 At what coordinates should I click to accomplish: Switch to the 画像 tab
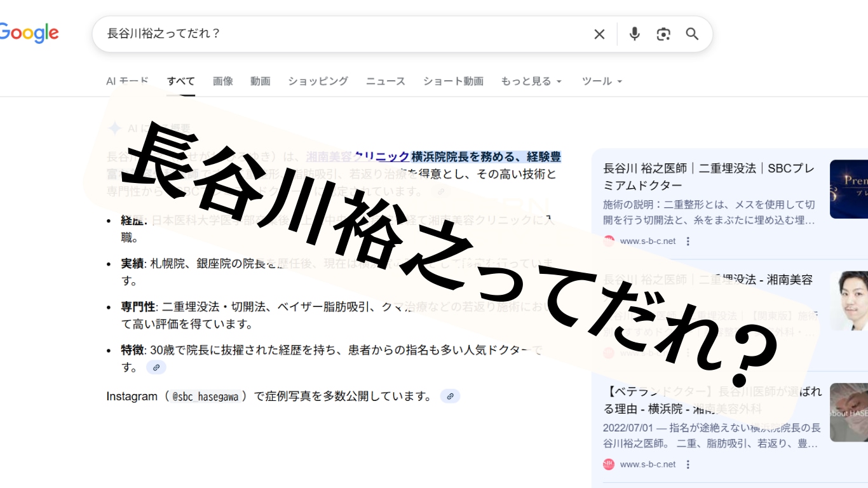click(223, 81)
